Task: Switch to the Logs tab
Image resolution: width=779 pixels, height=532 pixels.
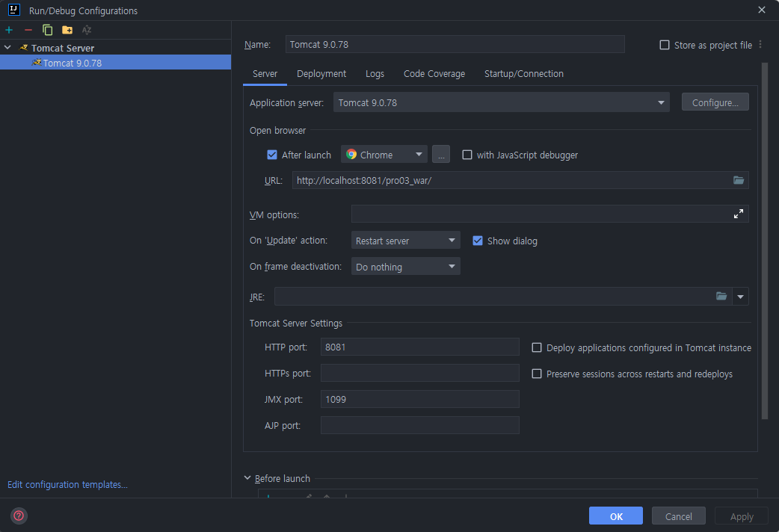Action: [x=375, y=73]
